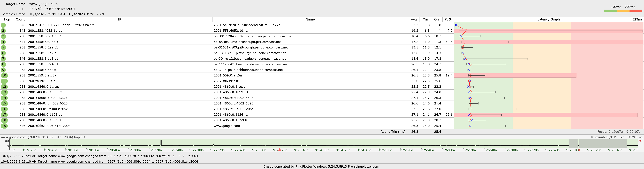Click the PingPlotter image generated footer text
644x169 pixels.
click(322, 166)
